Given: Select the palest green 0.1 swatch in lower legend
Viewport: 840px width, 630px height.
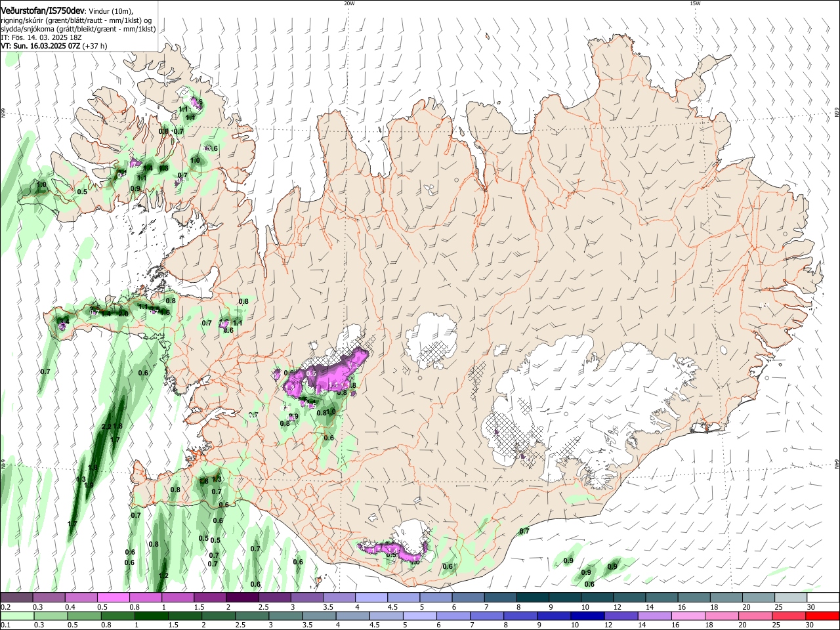Looking at the screenshot, I should [17, 616].
